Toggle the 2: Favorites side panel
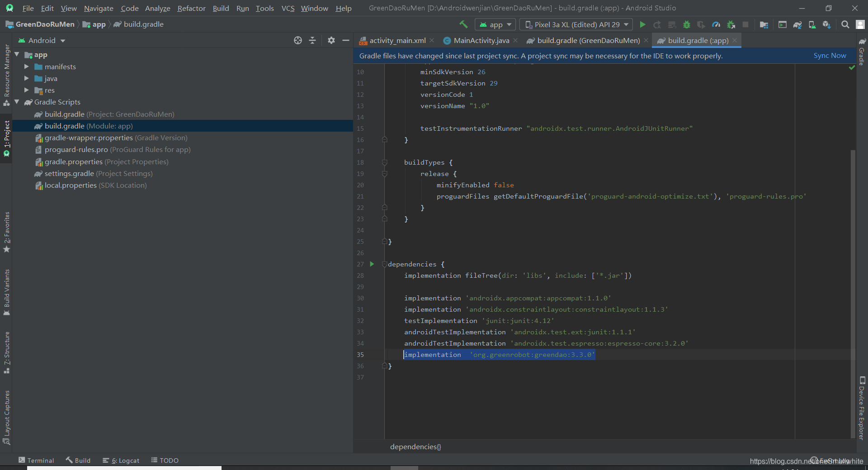The height and width of the screenshot is (470, 868). click(x=6, y=232)
